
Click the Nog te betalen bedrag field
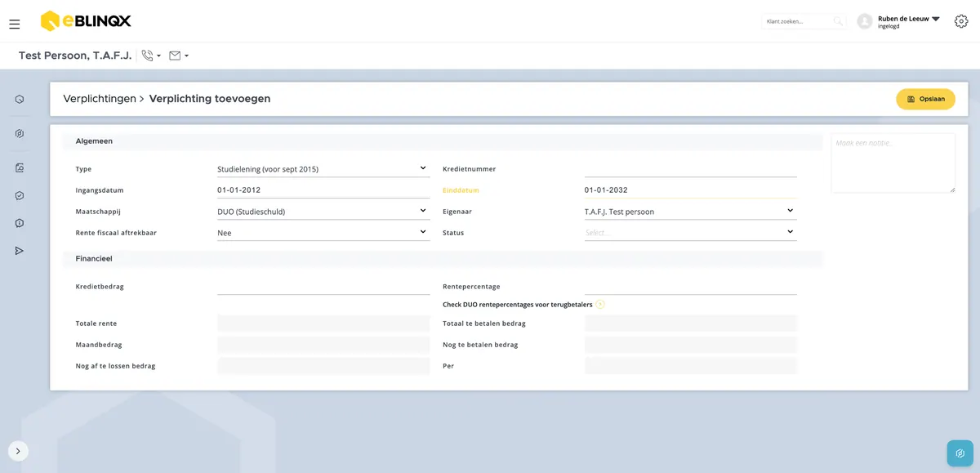tap(691, 345)
